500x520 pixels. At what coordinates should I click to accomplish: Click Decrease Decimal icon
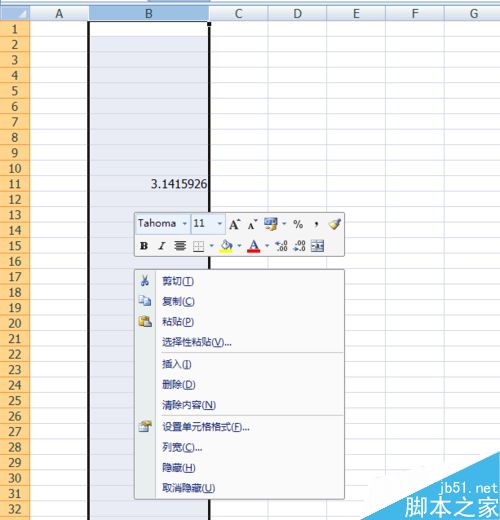click(299, 246)
